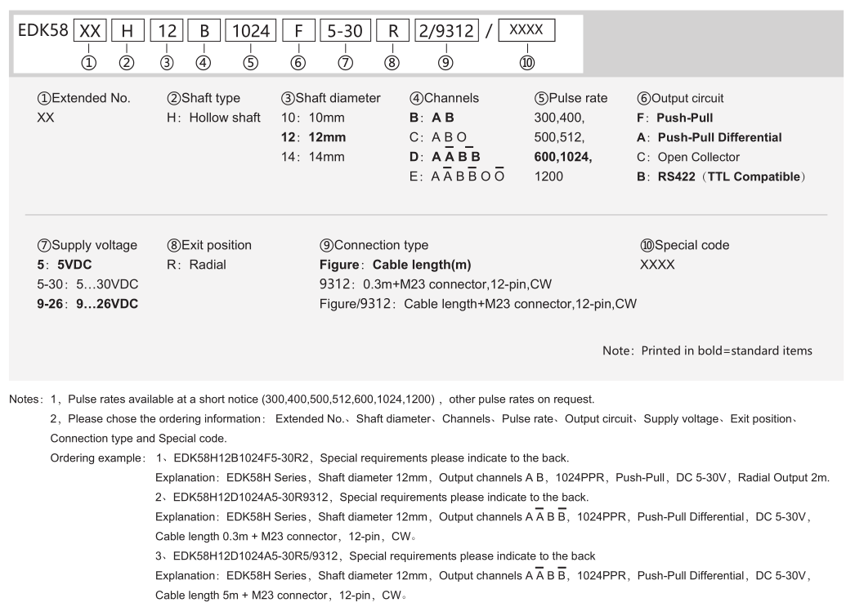Click 'Cable length 5m + M23 connector' line
855x616 pixels.
click(x=281, y=596)
